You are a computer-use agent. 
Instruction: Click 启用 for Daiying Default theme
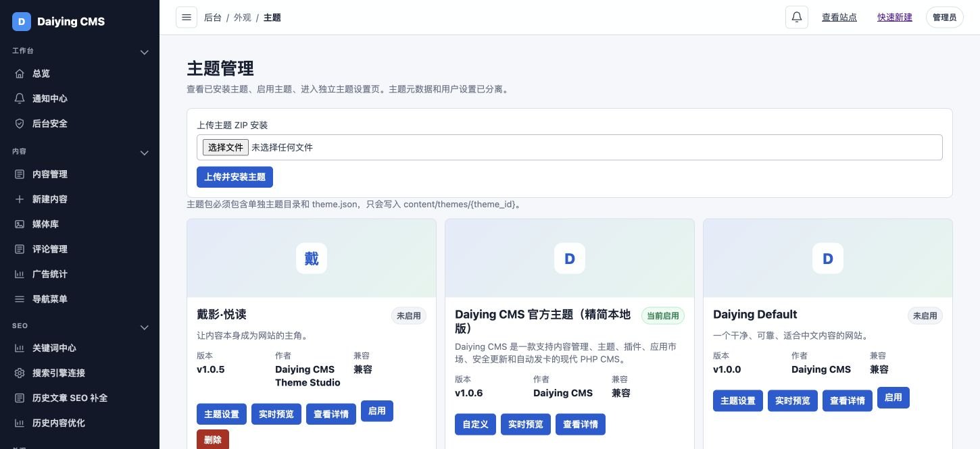(893, 398)
